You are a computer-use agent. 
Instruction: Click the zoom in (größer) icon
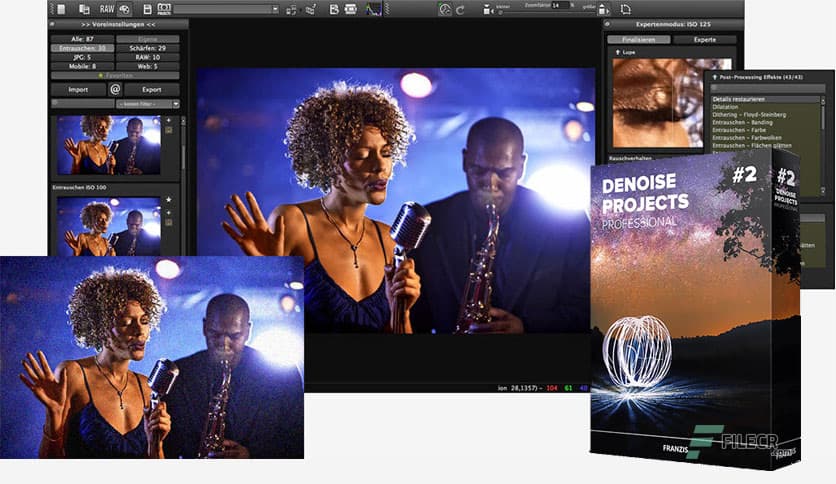(602, 10)
